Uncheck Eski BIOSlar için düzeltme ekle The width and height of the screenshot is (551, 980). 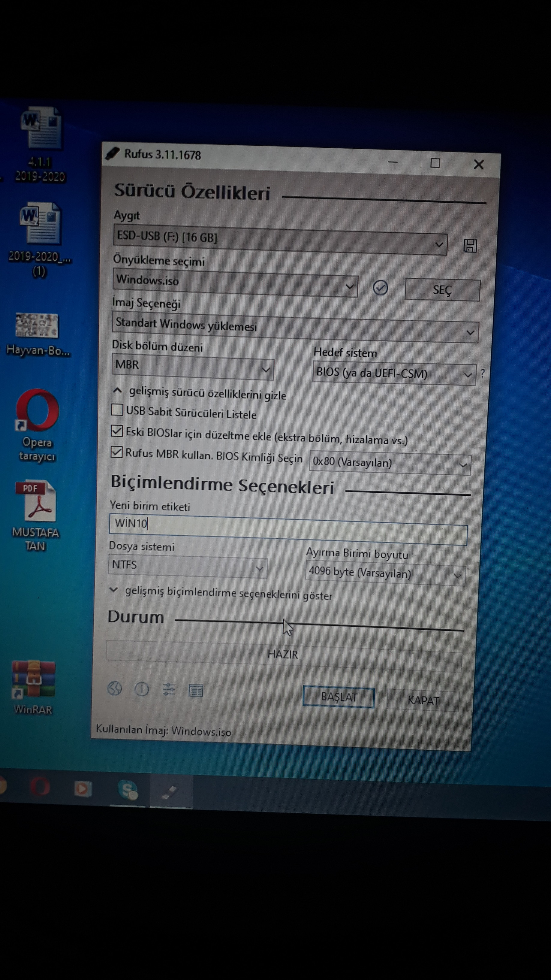click(117, 431)
